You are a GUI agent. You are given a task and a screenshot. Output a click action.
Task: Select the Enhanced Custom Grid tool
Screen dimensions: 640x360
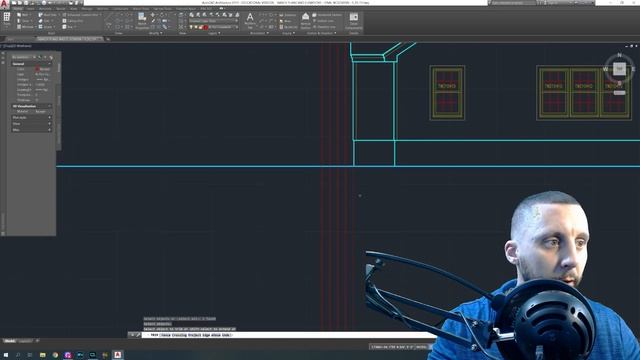pos(82,15)
